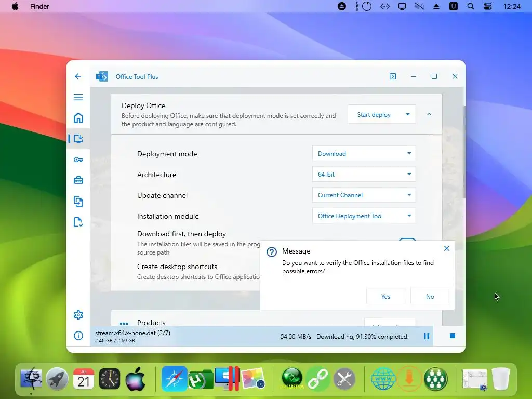Open the Architecture 64-bit dropdown

click(364, 174)
